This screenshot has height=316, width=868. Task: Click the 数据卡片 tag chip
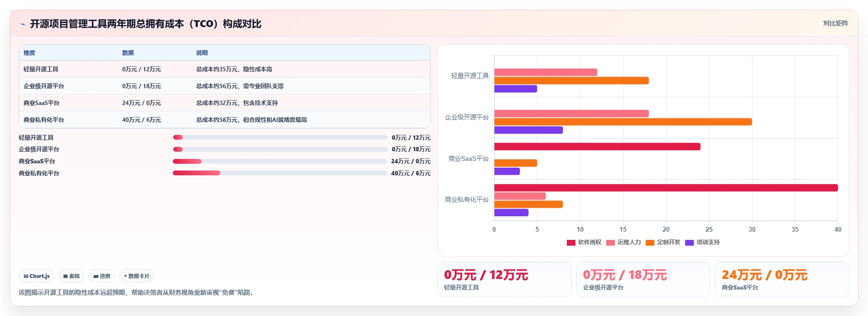[137, 276]
